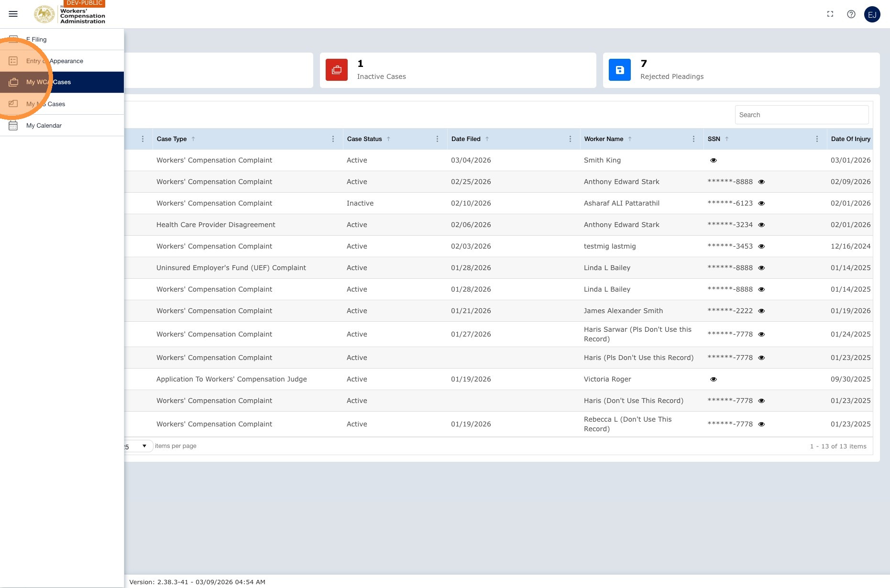890x588 pixels.
Task: Sort table by Date Filed header
Action: [466, 139]
